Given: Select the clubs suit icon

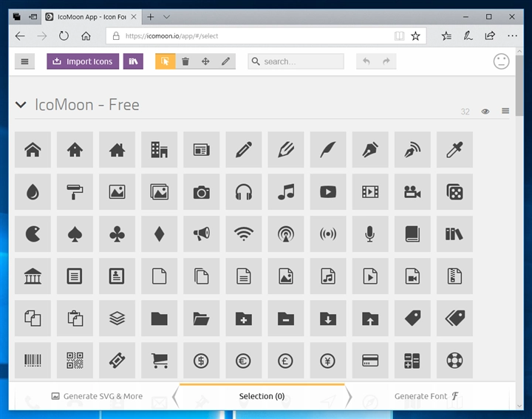Looking at the screenshot, I should [117, 234].
